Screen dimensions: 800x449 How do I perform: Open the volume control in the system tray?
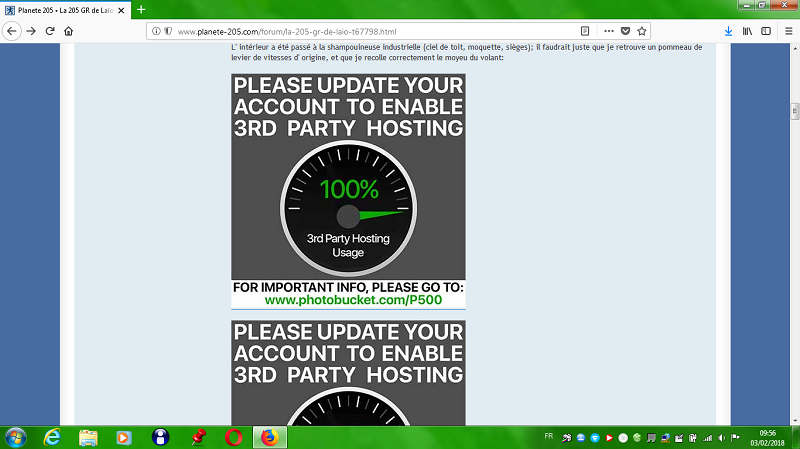(x=721, y=438)
